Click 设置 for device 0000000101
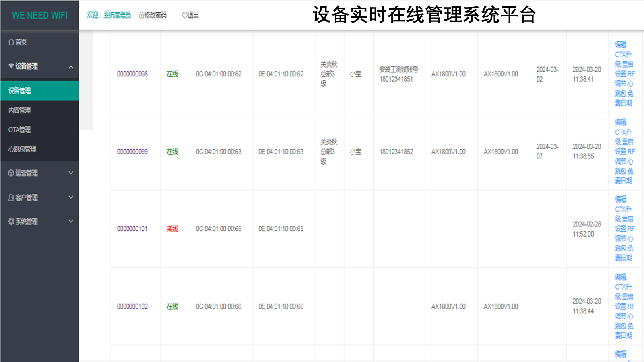This screenshot has width=644, height=362. click(x=621, y=228)
